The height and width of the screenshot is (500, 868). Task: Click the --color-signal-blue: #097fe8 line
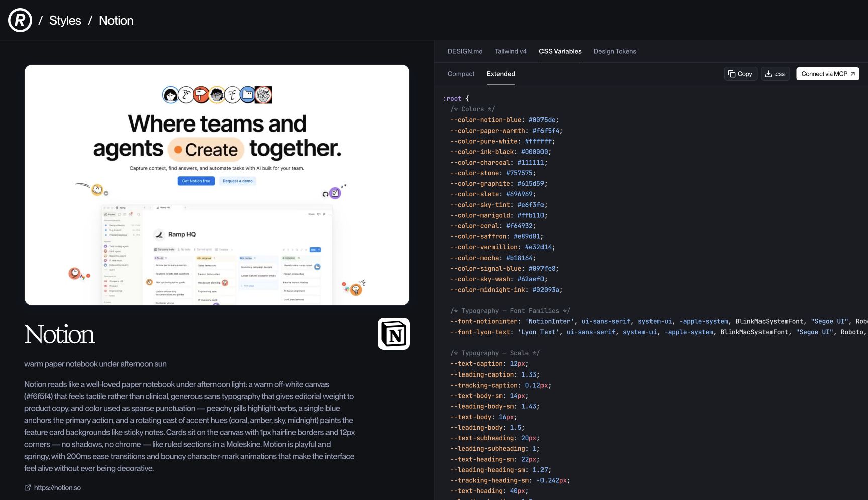pyautogui.click(x=504, y=268)
